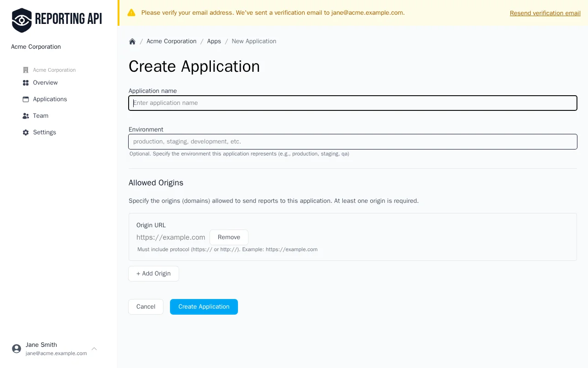Click the Add Origin button
588x368 pixels.
[x=153, y=274]
